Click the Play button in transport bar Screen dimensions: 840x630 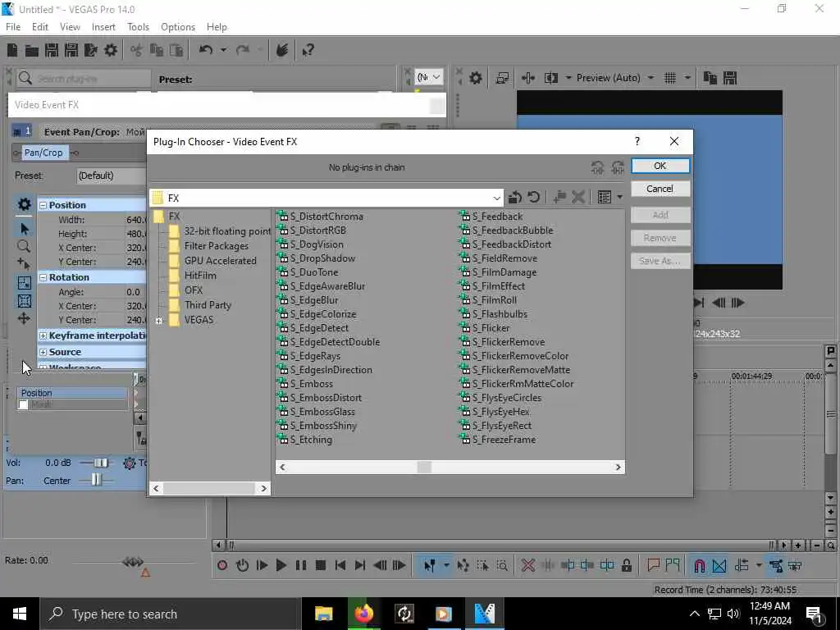pos(281,565)
